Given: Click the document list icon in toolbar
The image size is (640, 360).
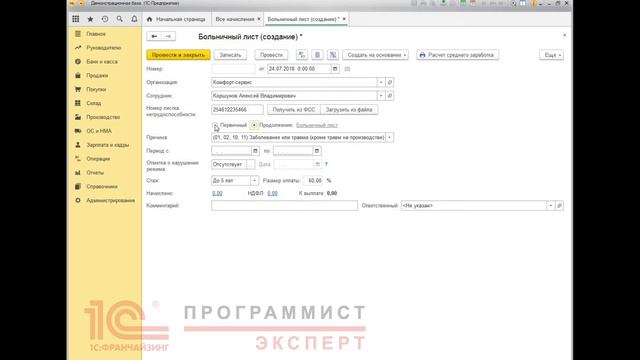Looking at the screenshot, I should coord(317,55).
